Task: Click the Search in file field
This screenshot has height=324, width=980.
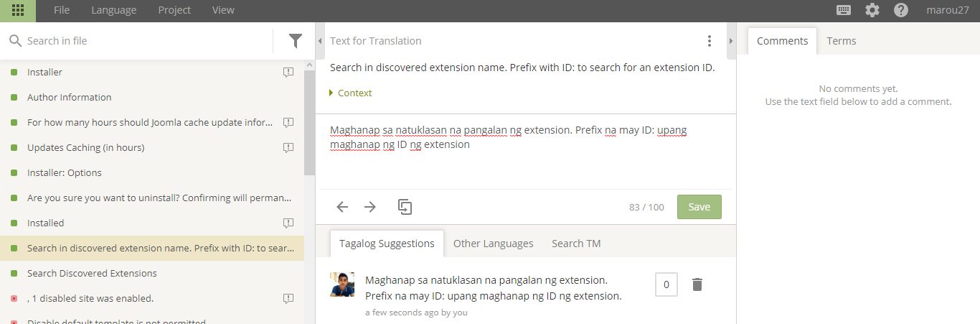Action: tap(147, 41)
